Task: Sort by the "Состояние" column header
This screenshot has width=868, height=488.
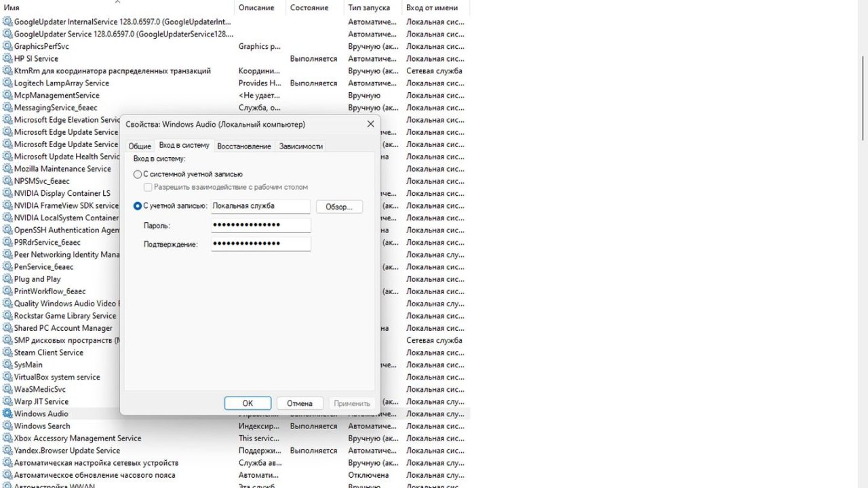Action: coord(309,7)
